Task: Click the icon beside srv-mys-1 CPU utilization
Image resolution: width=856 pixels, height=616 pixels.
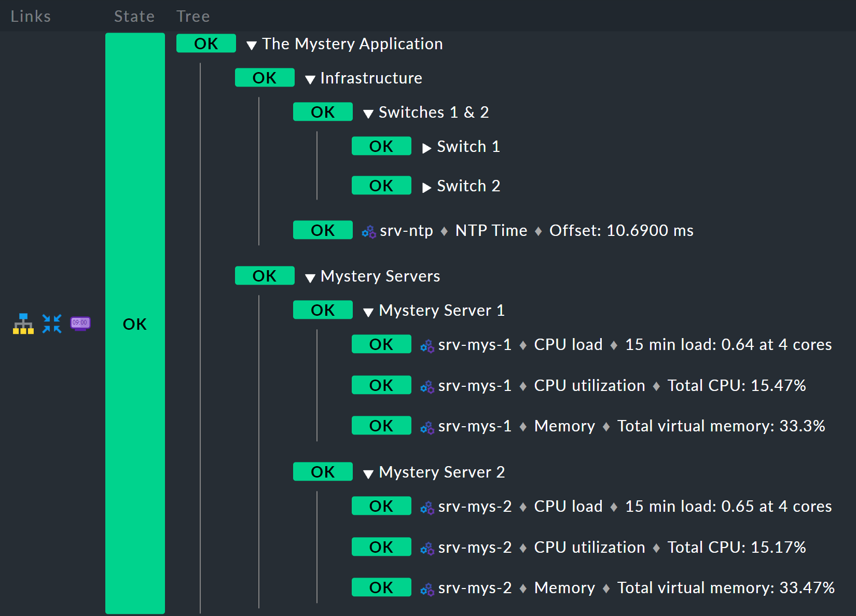Action: tap(427, 386)
